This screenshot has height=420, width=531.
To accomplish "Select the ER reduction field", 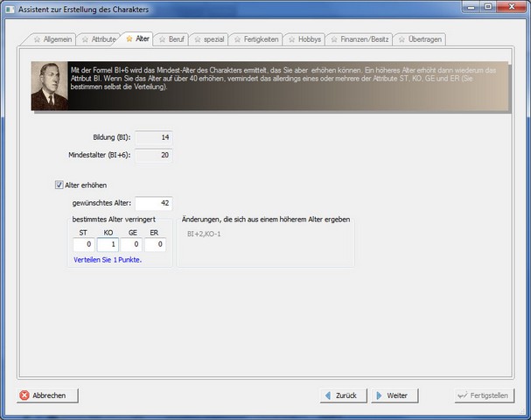I will pyautogui.click(x=155, y=244).
